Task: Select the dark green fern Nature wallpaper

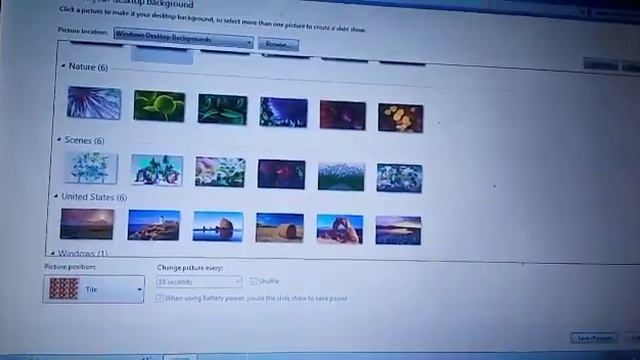Action: (222, 109)
